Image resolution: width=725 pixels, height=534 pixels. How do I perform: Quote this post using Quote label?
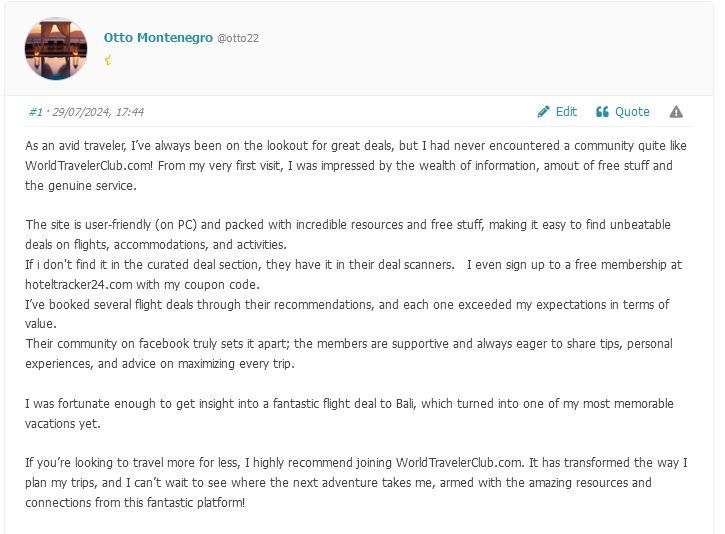tap(632, 112)
